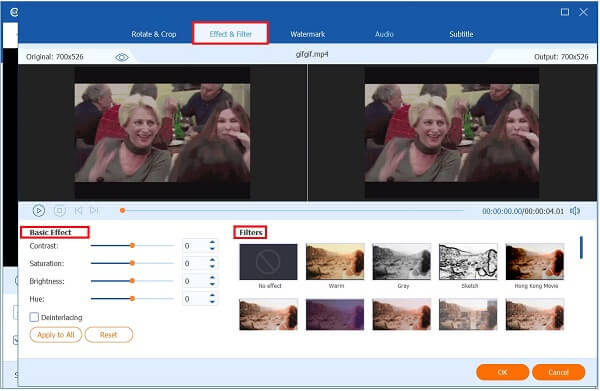Viewport: 600px width, 391px height.
Task: Click the gifgif.mp4 file name
Action: point(312,54)
